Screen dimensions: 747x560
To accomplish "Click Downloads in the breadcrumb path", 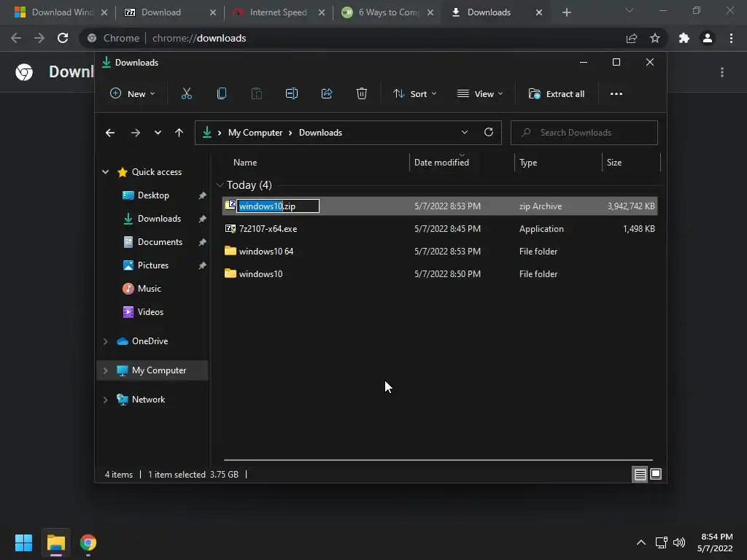I will pyautogui.click(x=320, y=133).
